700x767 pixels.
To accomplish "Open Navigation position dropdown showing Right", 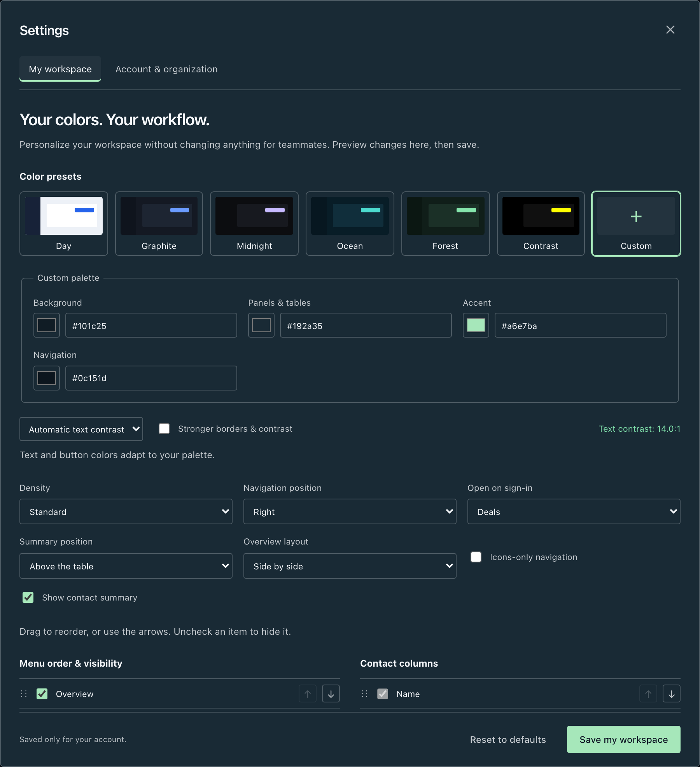I will point(350,511).
